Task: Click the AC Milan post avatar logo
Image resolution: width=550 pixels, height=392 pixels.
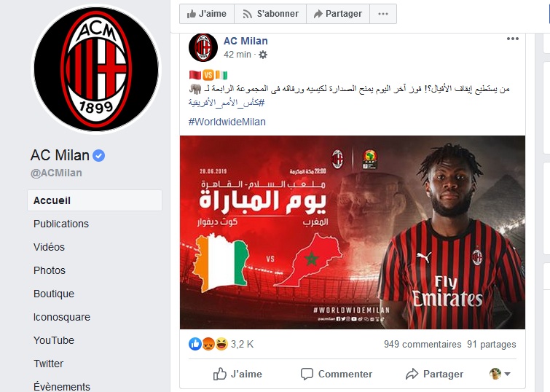Action: click(203, 47)
